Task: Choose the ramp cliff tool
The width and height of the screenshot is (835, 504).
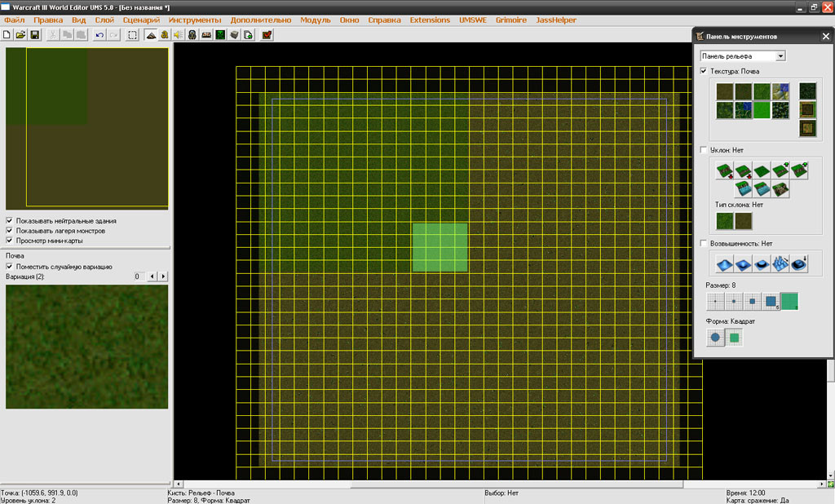Action: [780, 188]
